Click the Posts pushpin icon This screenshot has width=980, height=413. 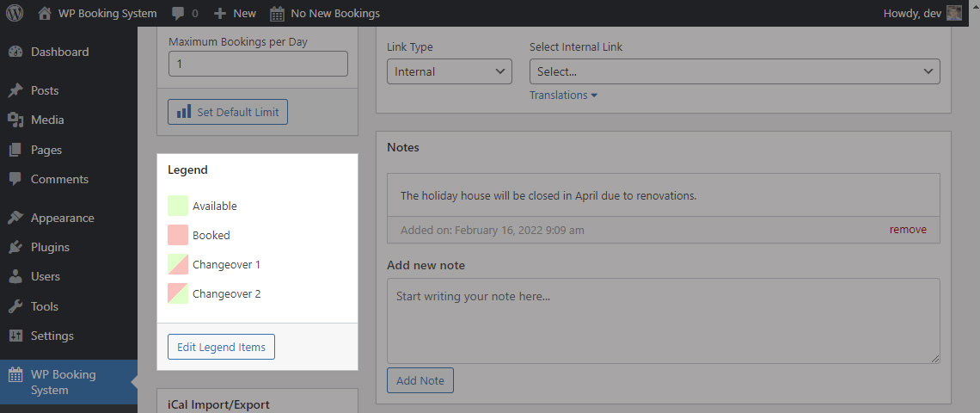pos(15,90)
